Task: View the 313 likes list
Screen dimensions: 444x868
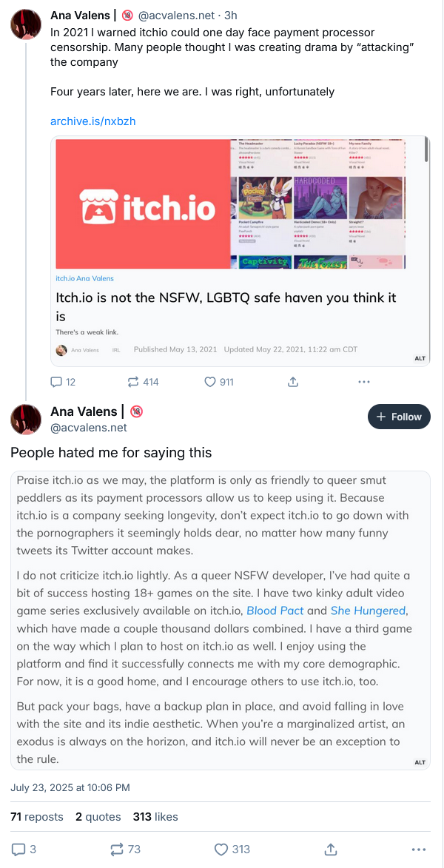Action: click(155, 817)
